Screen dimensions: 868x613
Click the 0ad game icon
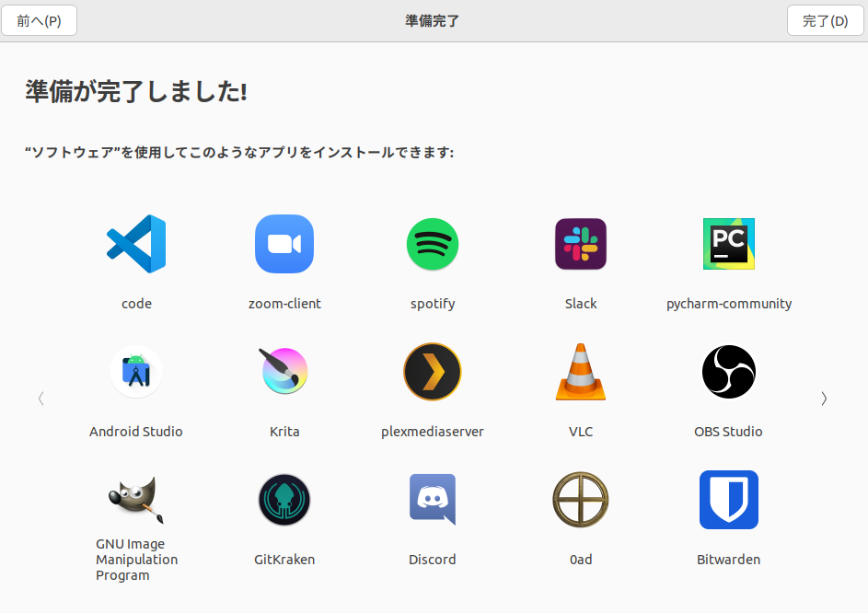coord(581,500)
